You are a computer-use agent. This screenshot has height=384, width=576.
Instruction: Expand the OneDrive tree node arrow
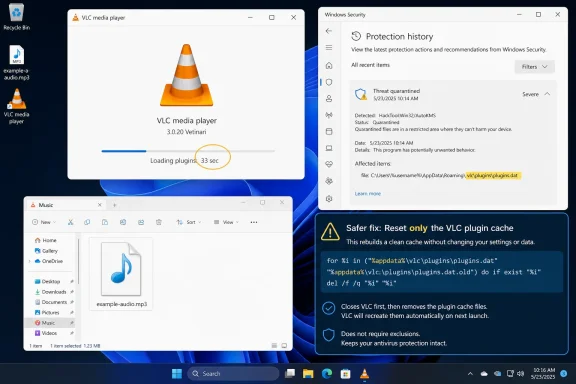[29, 261]
